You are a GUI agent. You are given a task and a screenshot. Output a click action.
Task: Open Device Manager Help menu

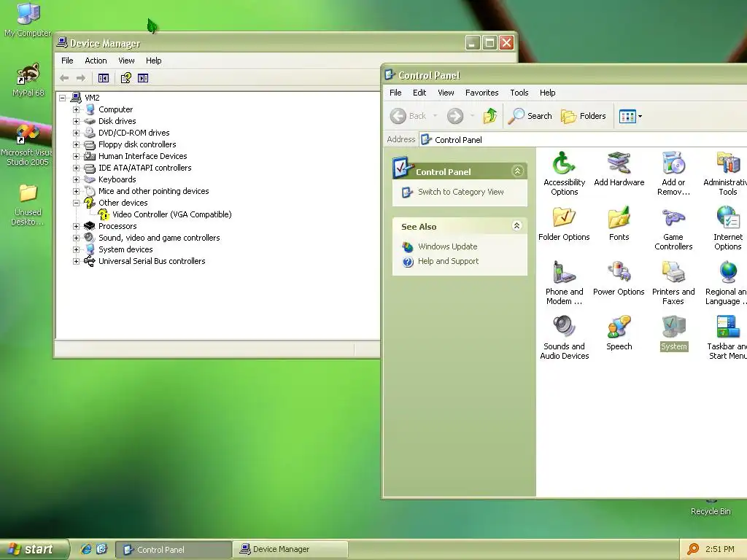[153, 61]
